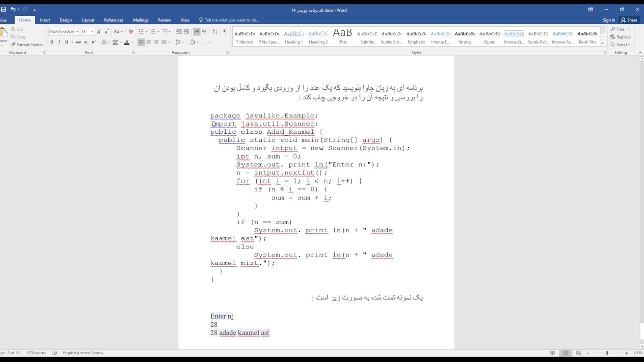Image resolution: width=644 pixels, height=362 pixels.
Task: Click the Share button
Action: coord(629,20)
